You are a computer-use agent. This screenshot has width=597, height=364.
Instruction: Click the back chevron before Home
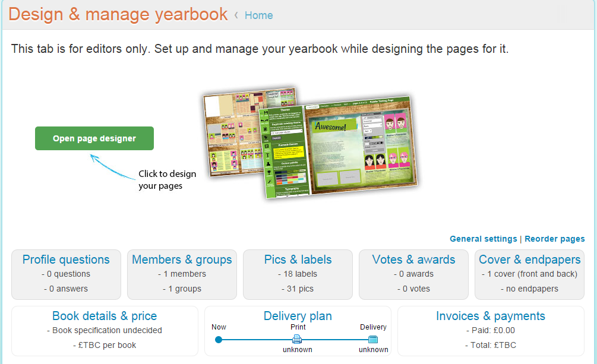point(236,15)
